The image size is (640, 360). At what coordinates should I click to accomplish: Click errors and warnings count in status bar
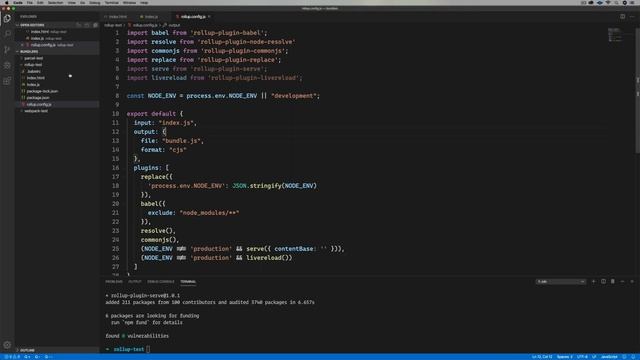[x=12, y=357]
